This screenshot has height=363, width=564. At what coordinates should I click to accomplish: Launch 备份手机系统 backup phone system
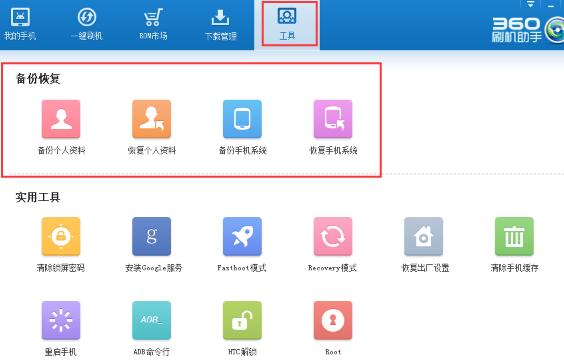(242, 119)
